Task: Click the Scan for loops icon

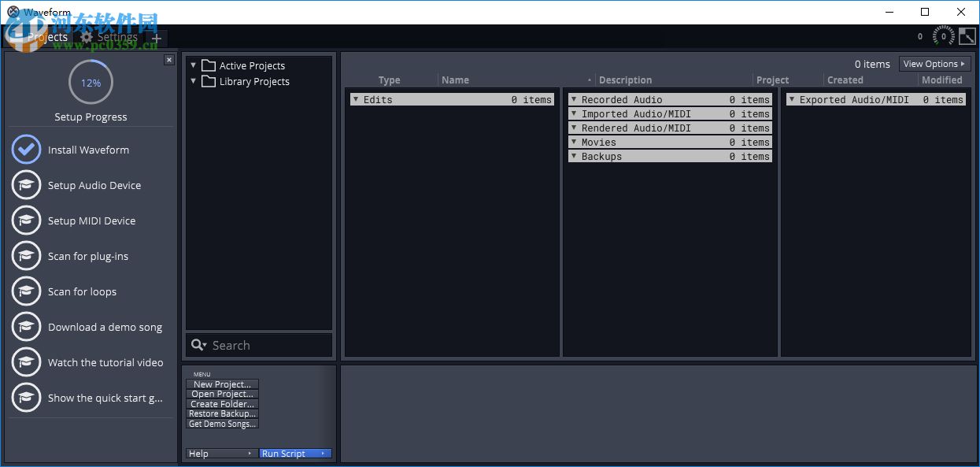Action: click(x=26, y=291)
